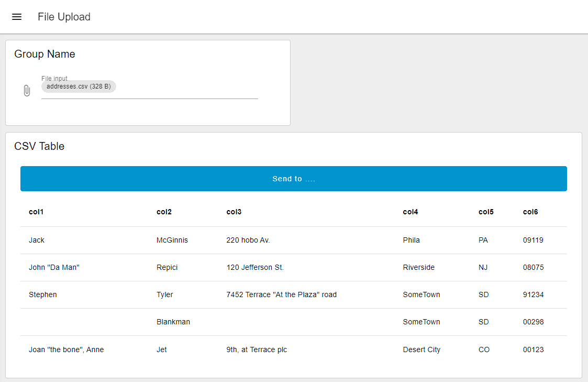Select the col1 column header

coord(36,212)
